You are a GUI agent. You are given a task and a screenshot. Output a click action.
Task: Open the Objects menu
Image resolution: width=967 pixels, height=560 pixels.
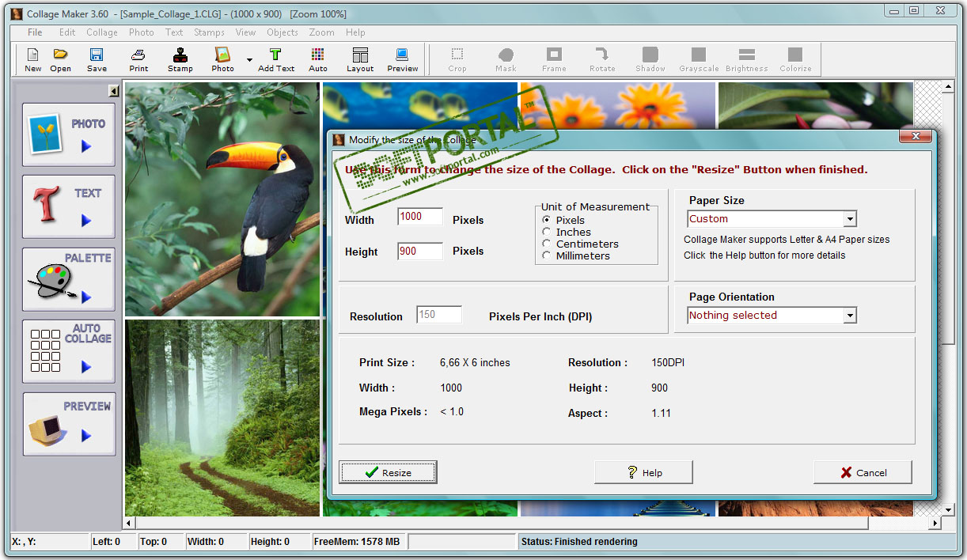[283, 32]
